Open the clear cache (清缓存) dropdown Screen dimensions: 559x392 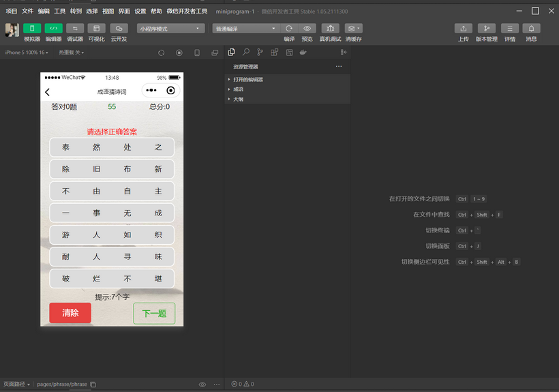(354, 28)
